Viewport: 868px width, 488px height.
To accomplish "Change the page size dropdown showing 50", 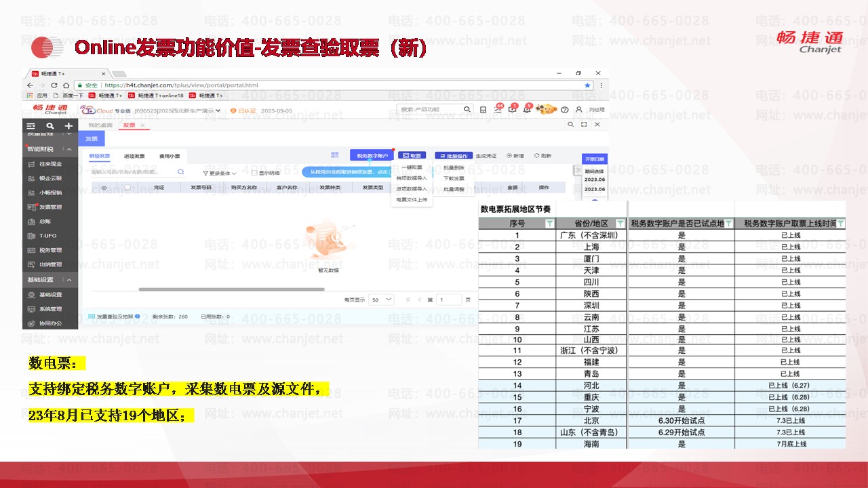I will click(x=382, y=300).
